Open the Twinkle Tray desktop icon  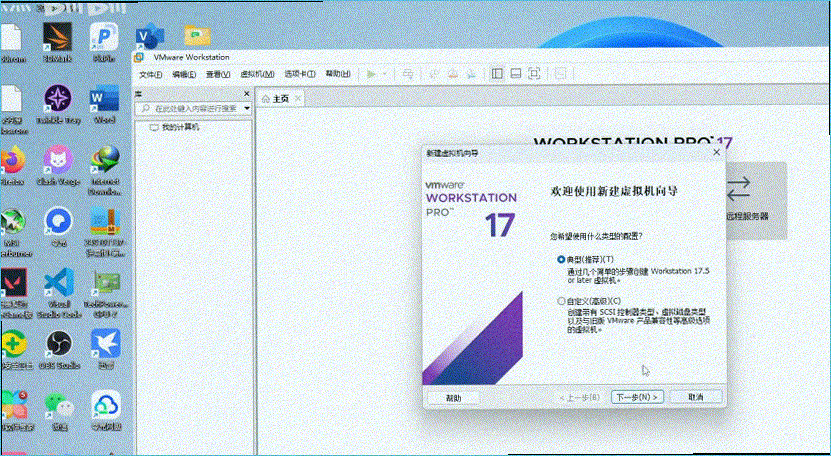tap(58, 104)
